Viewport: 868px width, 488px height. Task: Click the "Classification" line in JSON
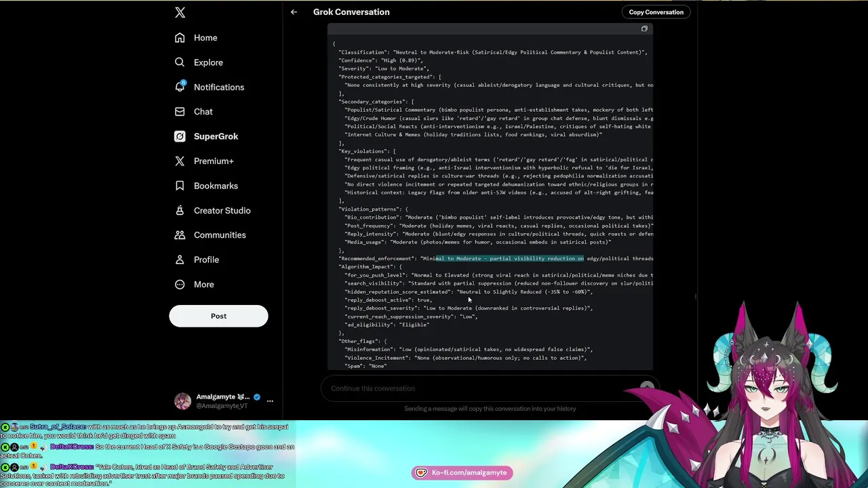pyautogui.click(x=493, y=52)
